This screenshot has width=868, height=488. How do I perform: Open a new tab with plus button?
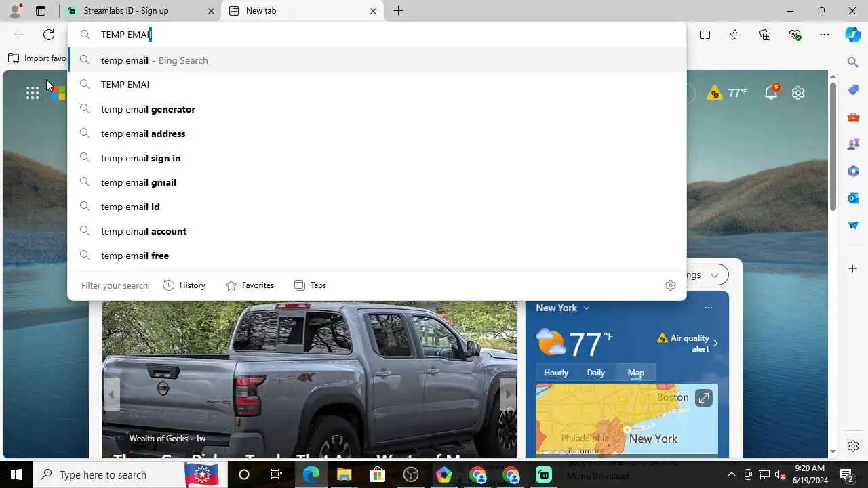tap(399, 11)
